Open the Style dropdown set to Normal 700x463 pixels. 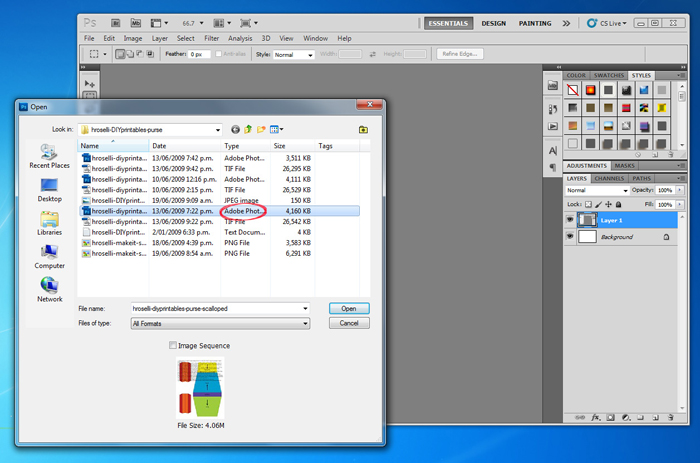coord(294,54)
